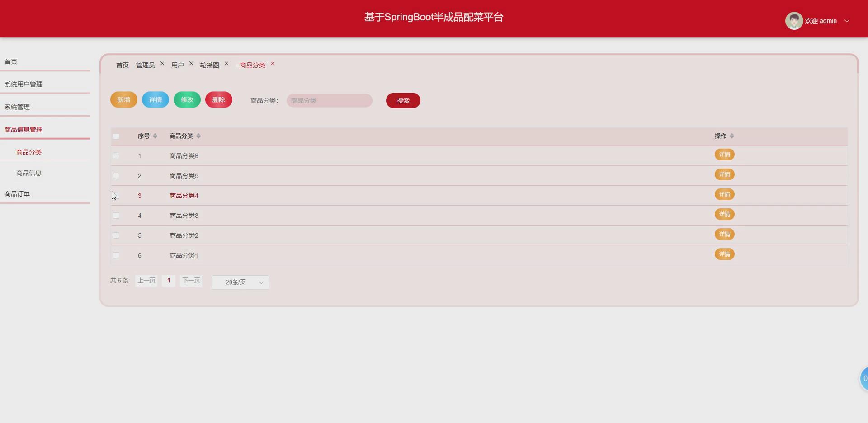Expand 系统管理 in the sidebar
Image resolution: width=868 pixels, height=423 pixels.
45,107
